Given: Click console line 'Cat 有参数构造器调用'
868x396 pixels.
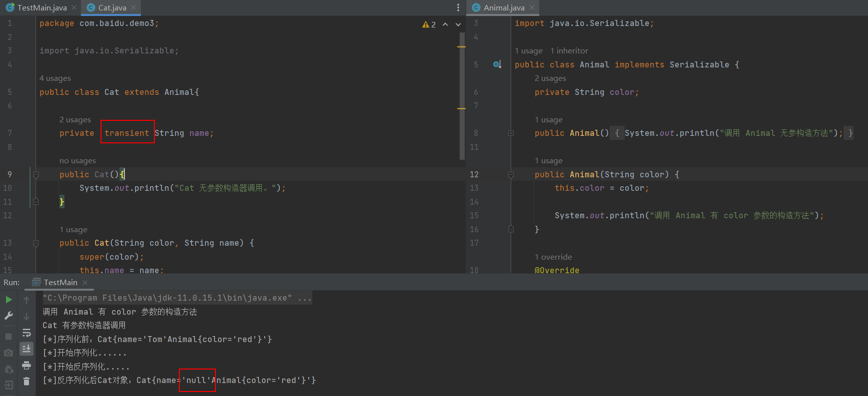Looking at the screenshot, I should click(84, 326).
